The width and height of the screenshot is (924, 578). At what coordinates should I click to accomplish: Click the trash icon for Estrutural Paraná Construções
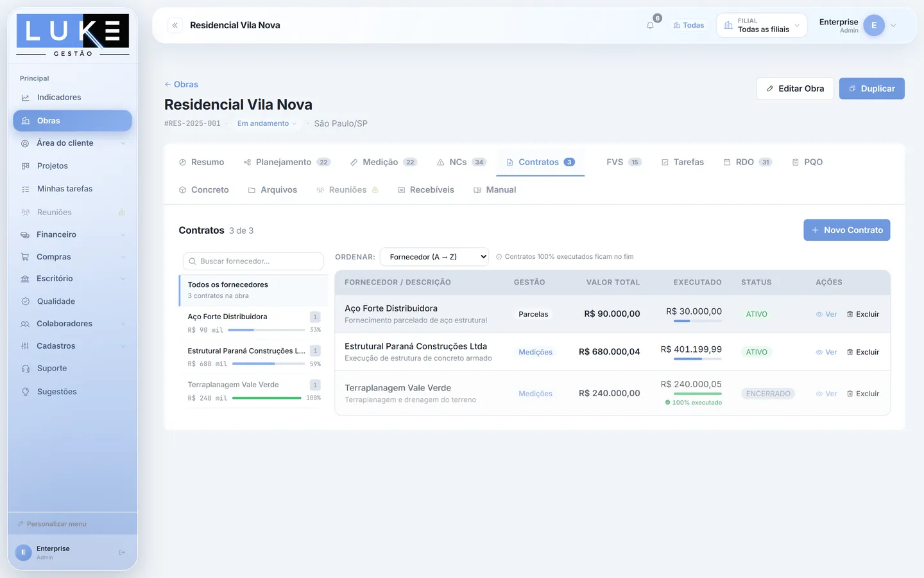[850, 352]
